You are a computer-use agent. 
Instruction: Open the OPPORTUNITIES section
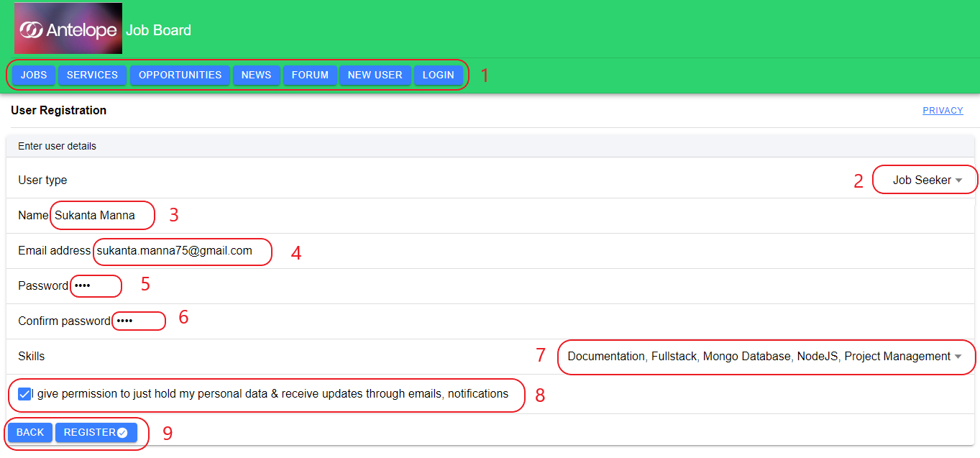180,75
